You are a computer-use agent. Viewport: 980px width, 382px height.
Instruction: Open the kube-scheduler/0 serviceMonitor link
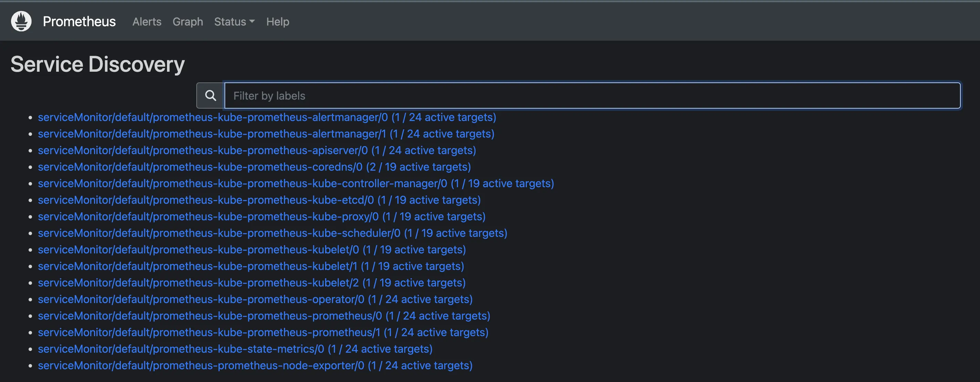[x=273, y=233]
